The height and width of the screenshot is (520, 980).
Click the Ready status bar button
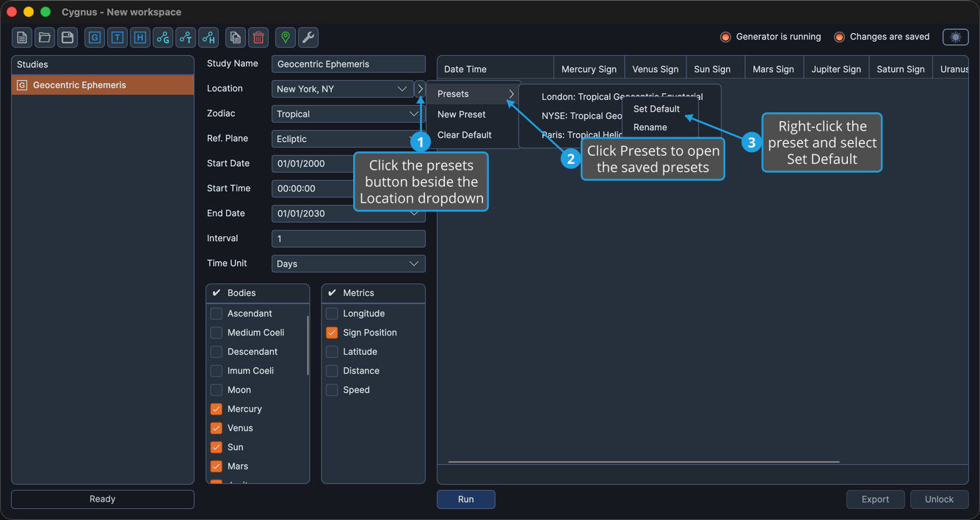pyautogui.click(x=103, y=499)
